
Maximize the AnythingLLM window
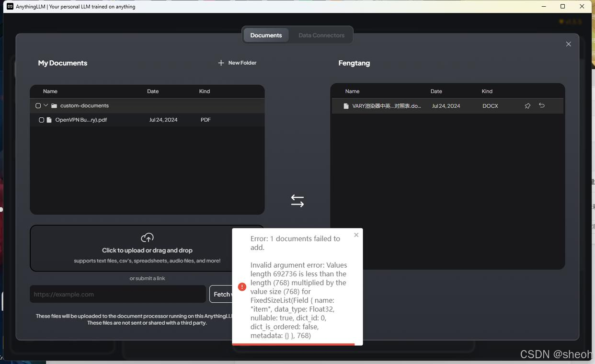[x=563, y=6]
